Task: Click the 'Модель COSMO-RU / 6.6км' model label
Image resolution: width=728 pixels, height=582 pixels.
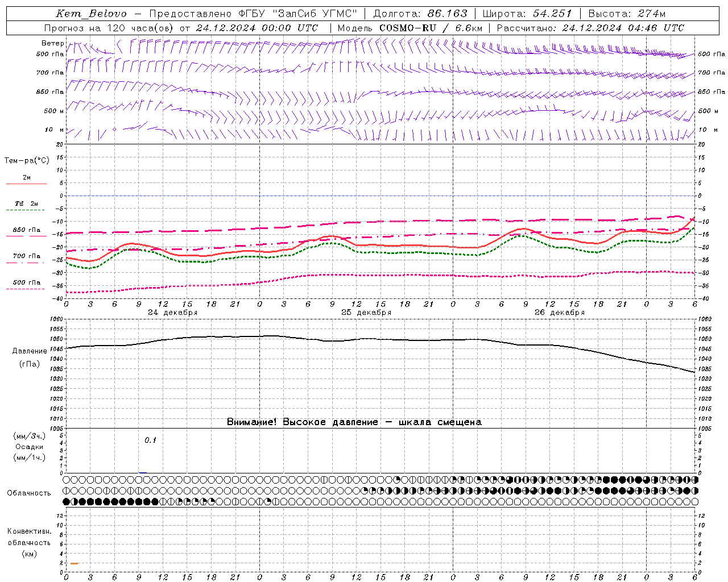Action: click(410, 28)
